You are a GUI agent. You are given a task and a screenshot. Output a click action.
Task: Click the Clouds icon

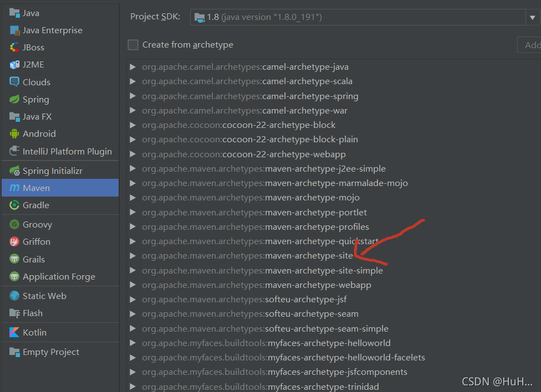14,82
